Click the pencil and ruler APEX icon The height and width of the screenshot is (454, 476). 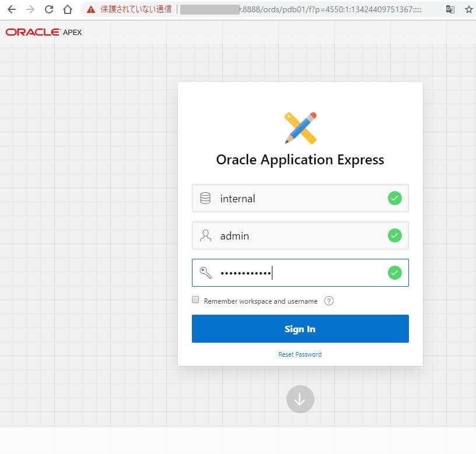click(300, 128)
